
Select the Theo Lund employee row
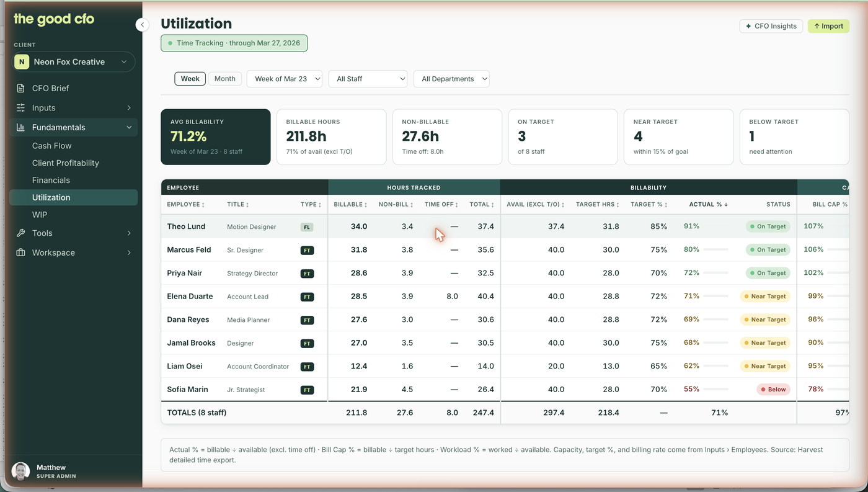(505, 226)
